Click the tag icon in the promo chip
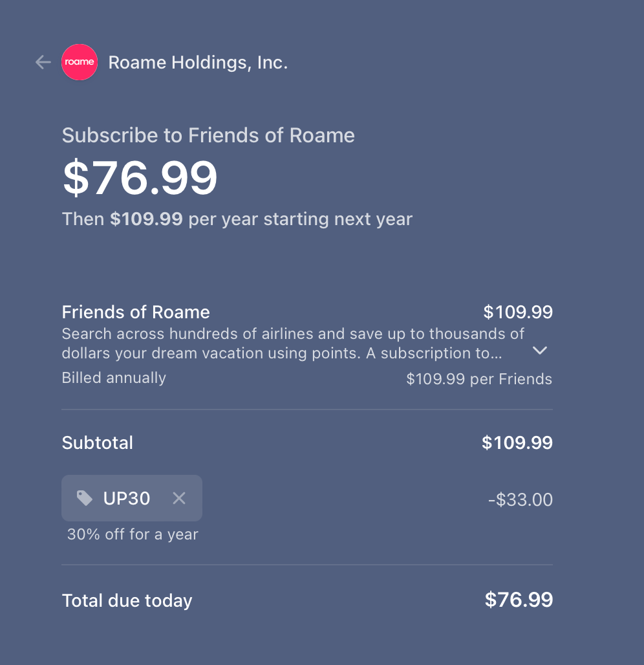 (85, 497)
